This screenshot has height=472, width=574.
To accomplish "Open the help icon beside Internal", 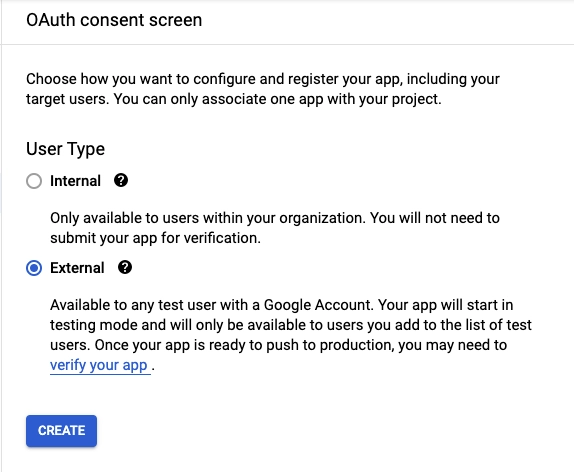I will click(x=121, y=181).
